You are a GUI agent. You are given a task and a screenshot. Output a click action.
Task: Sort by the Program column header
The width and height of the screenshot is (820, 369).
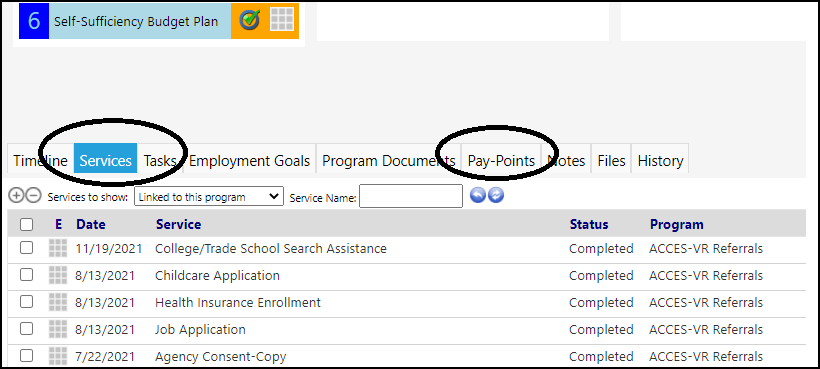(677, 224)
